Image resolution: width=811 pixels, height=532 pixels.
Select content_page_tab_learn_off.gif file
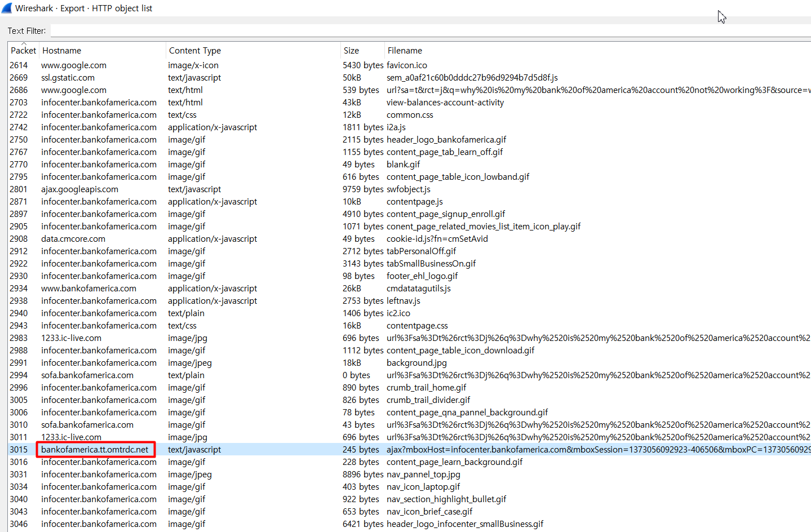click(x=445, y=152)
